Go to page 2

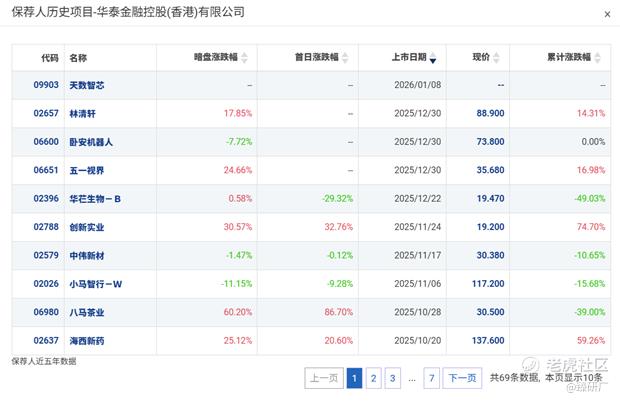(x=373, y=378)
